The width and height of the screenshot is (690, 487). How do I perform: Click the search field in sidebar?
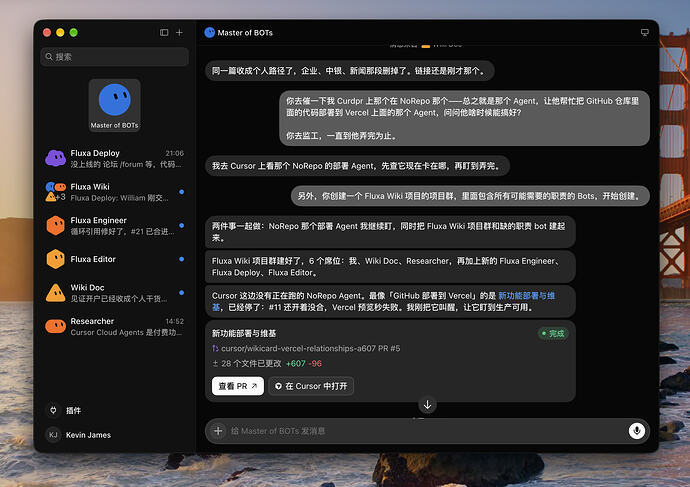(114, 57)
